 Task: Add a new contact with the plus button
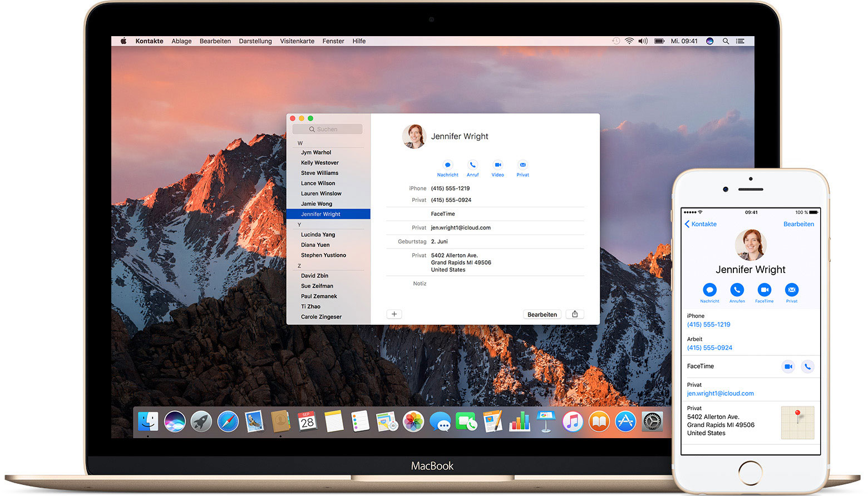tap(394, 314)
